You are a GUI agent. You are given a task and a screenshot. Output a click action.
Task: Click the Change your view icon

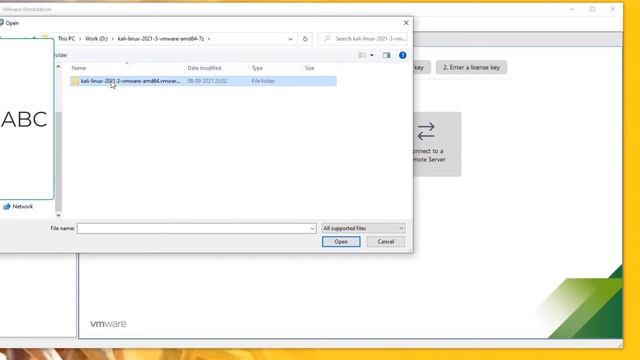(x=362, y=55)
